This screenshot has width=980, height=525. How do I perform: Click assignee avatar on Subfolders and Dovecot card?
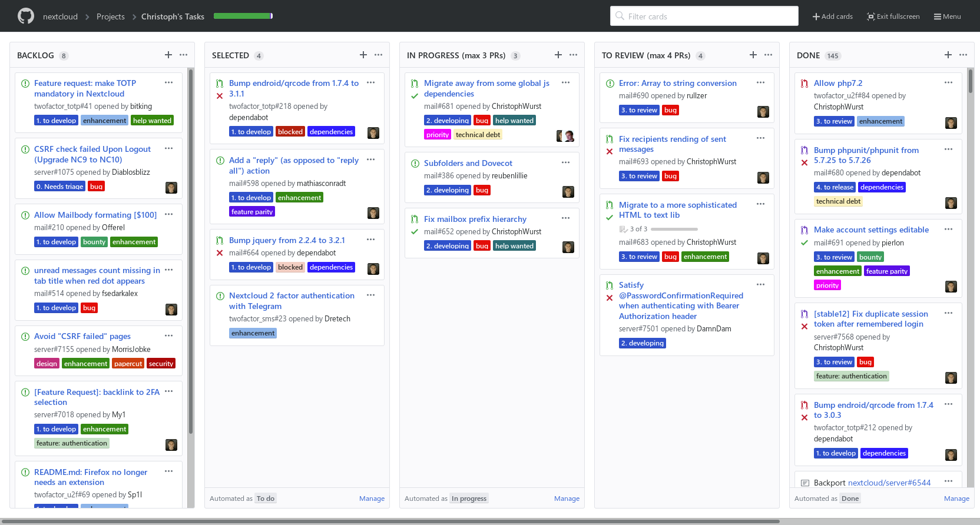568,192
